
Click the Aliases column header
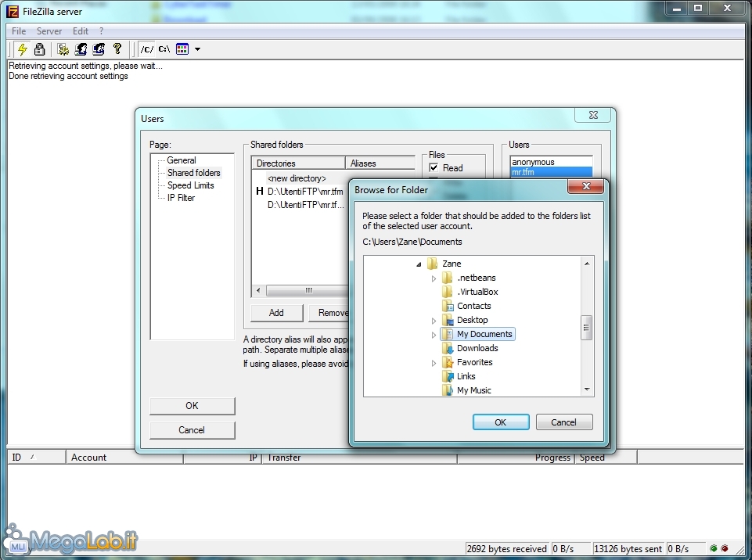coord(380,163)
